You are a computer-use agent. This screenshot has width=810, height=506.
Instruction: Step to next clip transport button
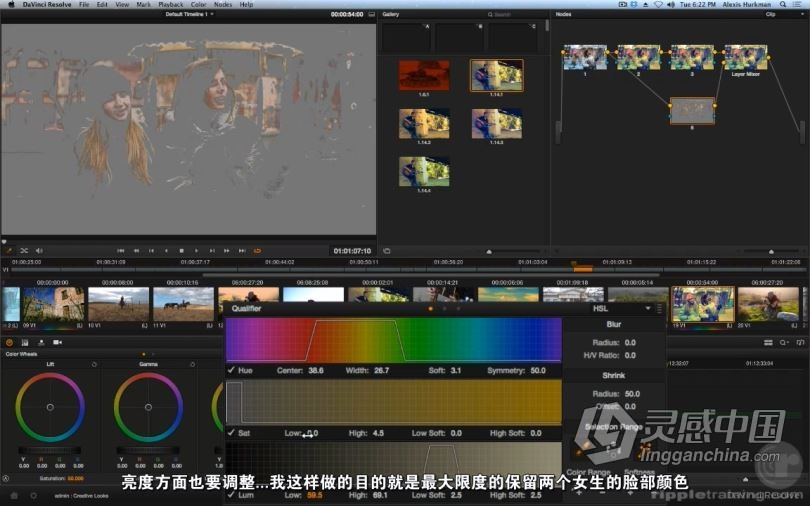212,250
